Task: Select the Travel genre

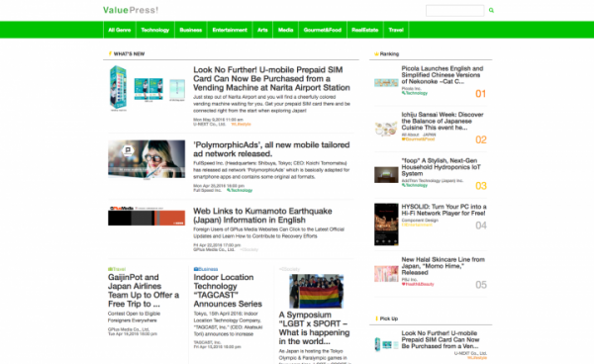Action: click(396, 30)
